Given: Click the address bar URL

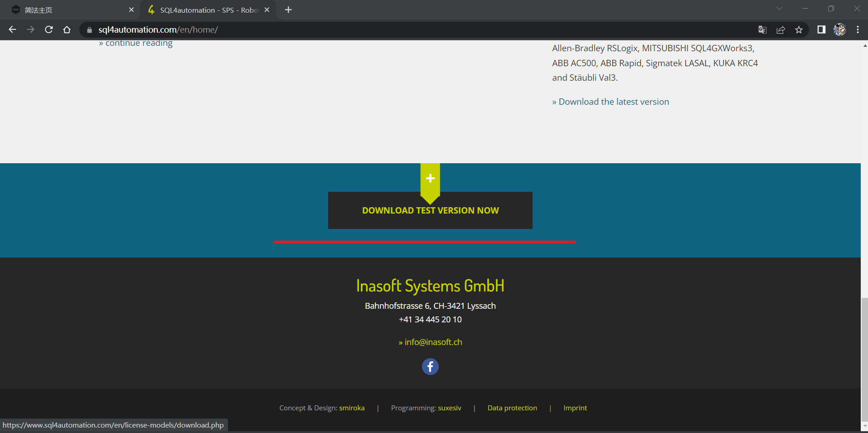Looking at the screenshot, I should pos(158,30).
